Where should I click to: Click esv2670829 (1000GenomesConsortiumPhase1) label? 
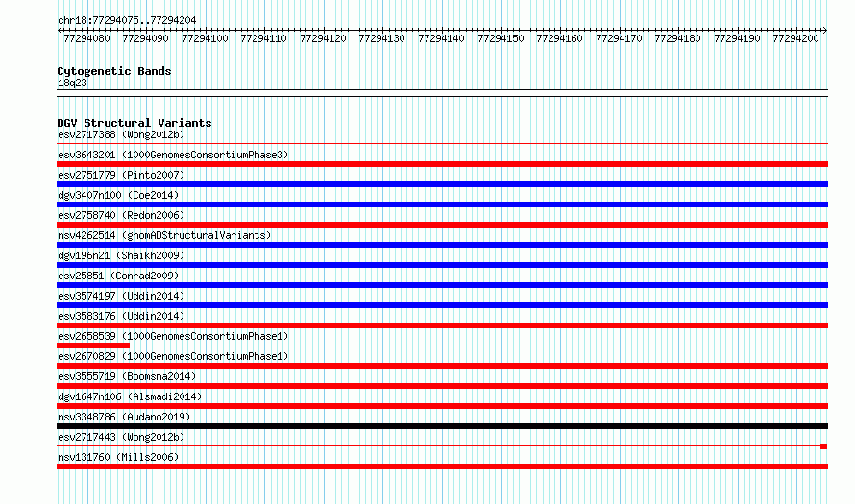(173, 356)
